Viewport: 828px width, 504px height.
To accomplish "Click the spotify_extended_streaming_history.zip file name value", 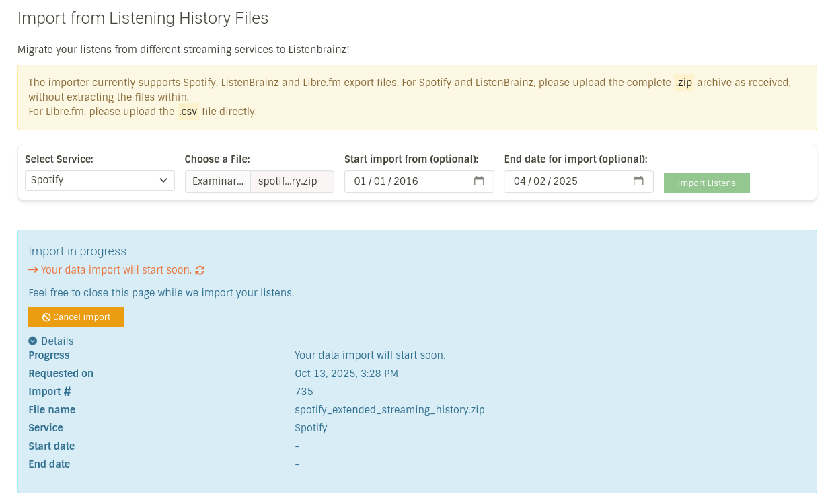I will pyautogui.click(x=389, y=410).
